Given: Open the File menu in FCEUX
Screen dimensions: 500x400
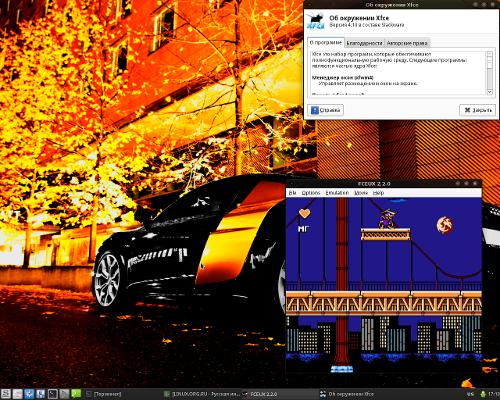Looking at the screenshot, I should (x=292, y=193).
